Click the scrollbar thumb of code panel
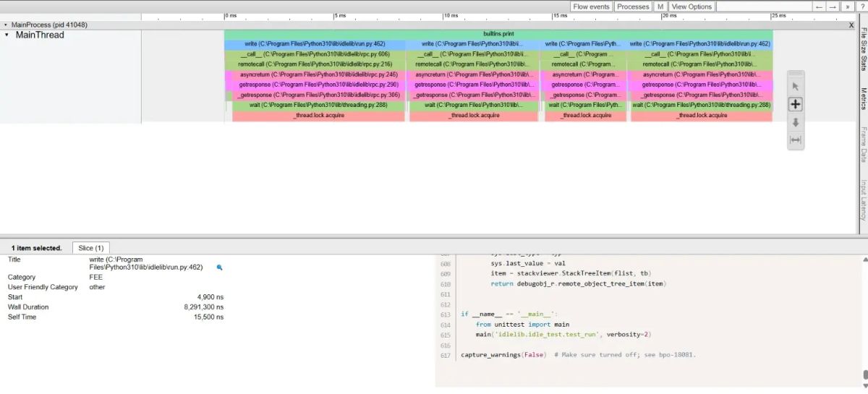The width and height of the screenshot is (868, 394). [x=864, y=374]
